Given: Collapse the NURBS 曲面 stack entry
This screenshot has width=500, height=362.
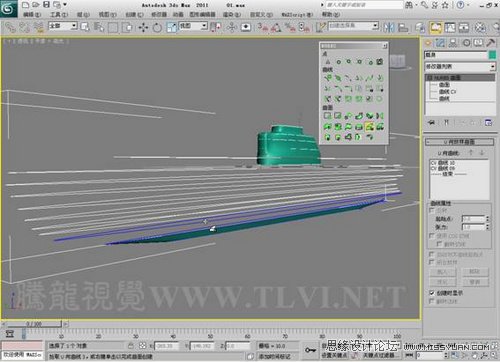Looking at the screenshot, I should point(430,77).
